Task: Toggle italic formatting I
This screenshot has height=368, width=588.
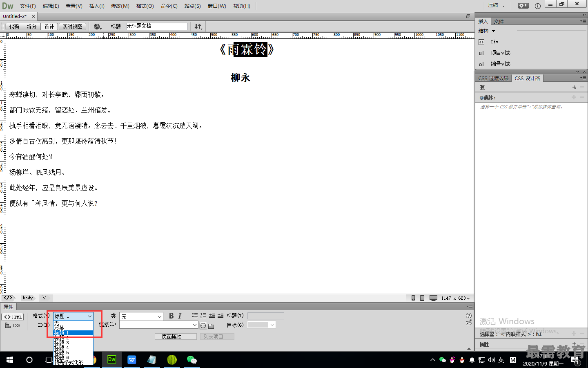Action: (180, 316)
